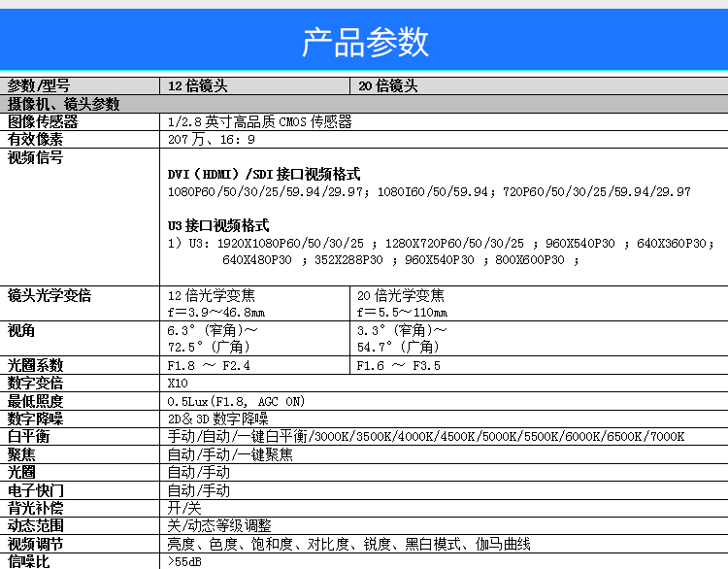The width and height of the screenshot is (728, 569).
Task: Select the 图像传感器 row label
Action: [x=43, y=121]
